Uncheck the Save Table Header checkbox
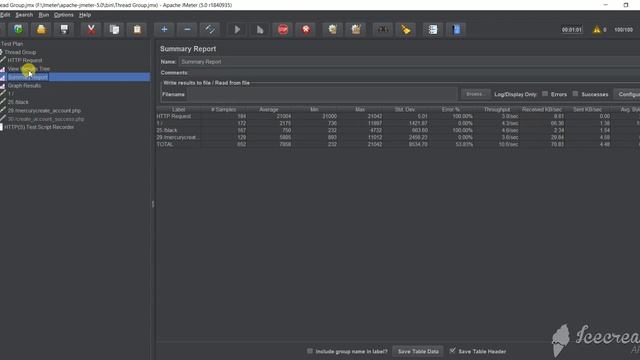Viewport: 640px width, 360px height. click(452, 351)
